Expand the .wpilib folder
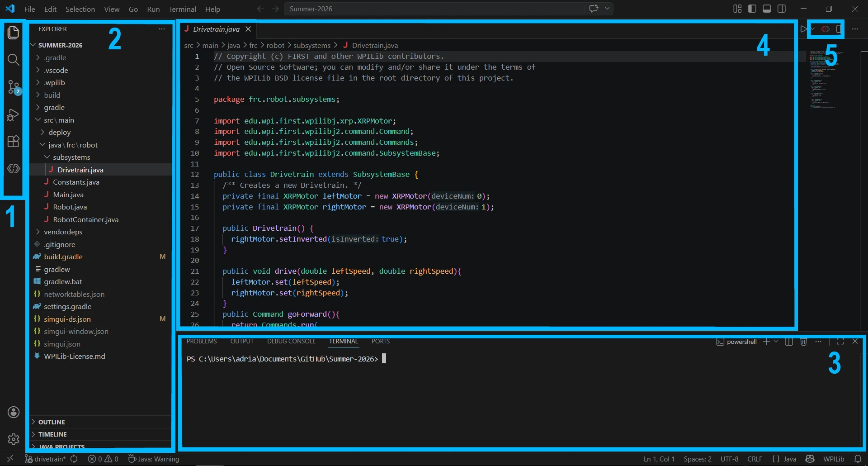The image size is (868, 466). tap(100, 82)
